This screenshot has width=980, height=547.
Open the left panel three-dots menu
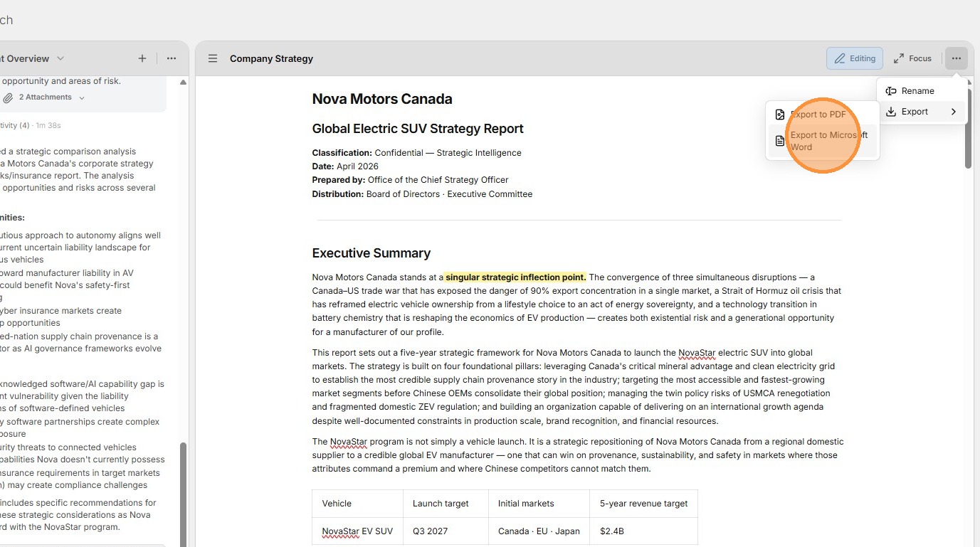point(172,58)
